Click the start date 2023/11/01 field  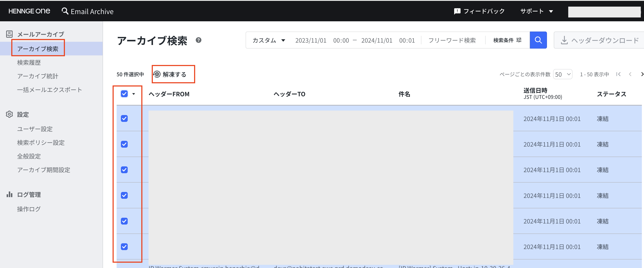(311, 40)
